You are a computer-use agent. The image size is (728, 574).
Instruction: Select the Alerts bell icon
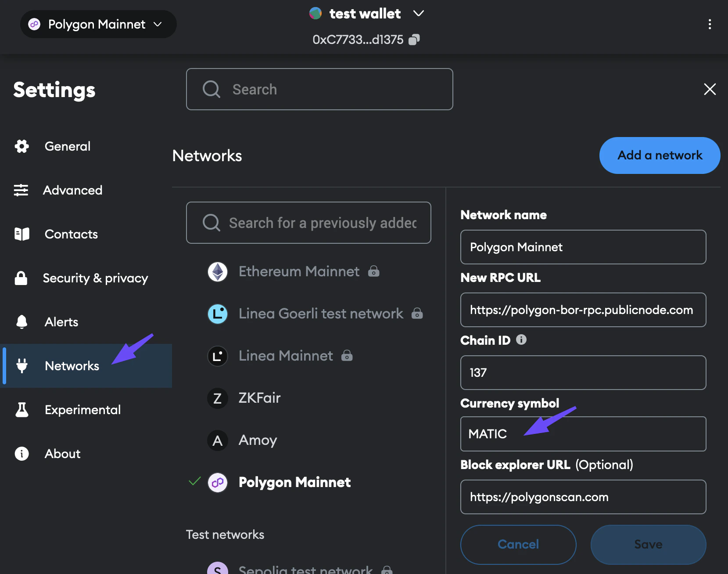click(21, 321)
